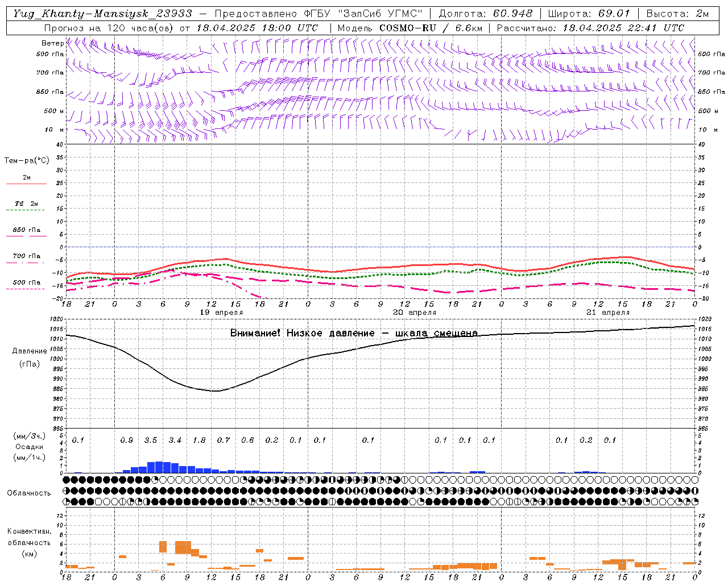Click the 3.4 precipitation value
Viewport: 728px width, 582px height.
click(175, 440)
